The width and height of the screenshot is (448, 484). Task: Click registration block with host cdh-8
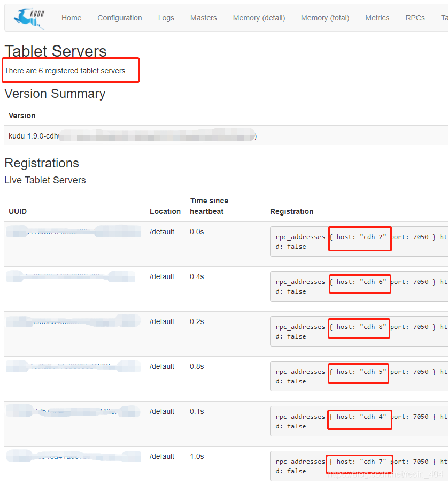[359, 331]
